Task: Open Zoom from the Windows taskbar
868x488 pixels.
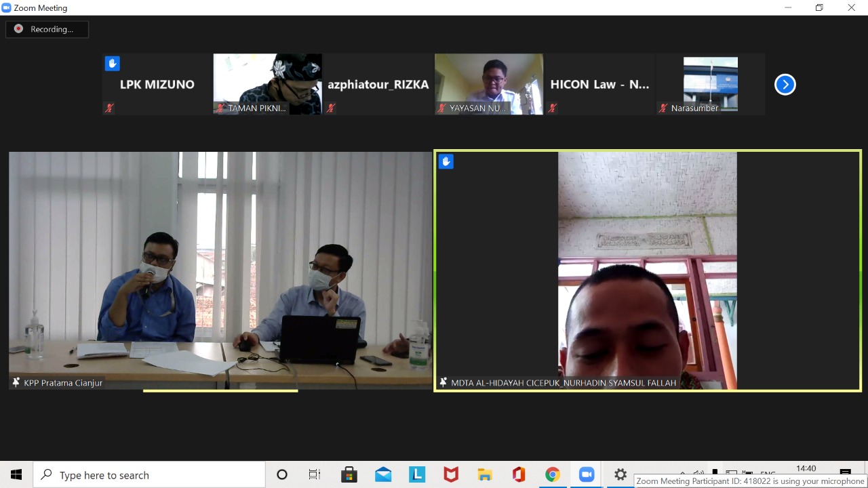Action: point(586,474)
